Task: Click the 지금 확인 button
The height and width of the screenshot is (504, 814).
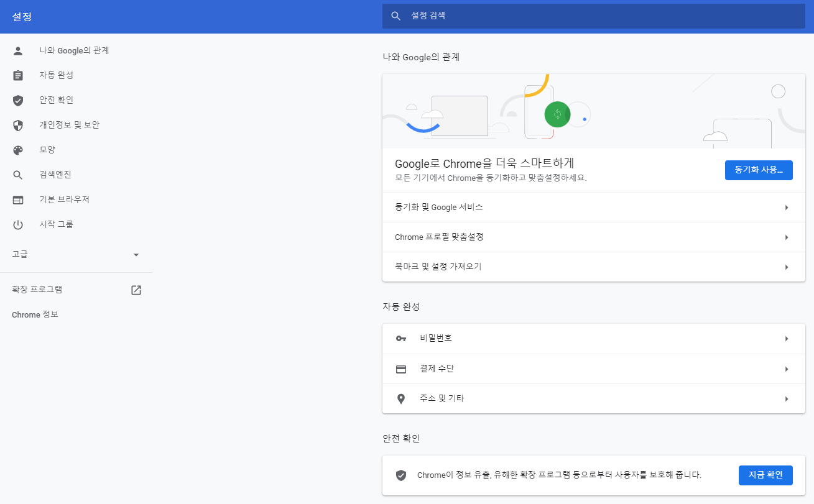Action: tap(765, 475)
